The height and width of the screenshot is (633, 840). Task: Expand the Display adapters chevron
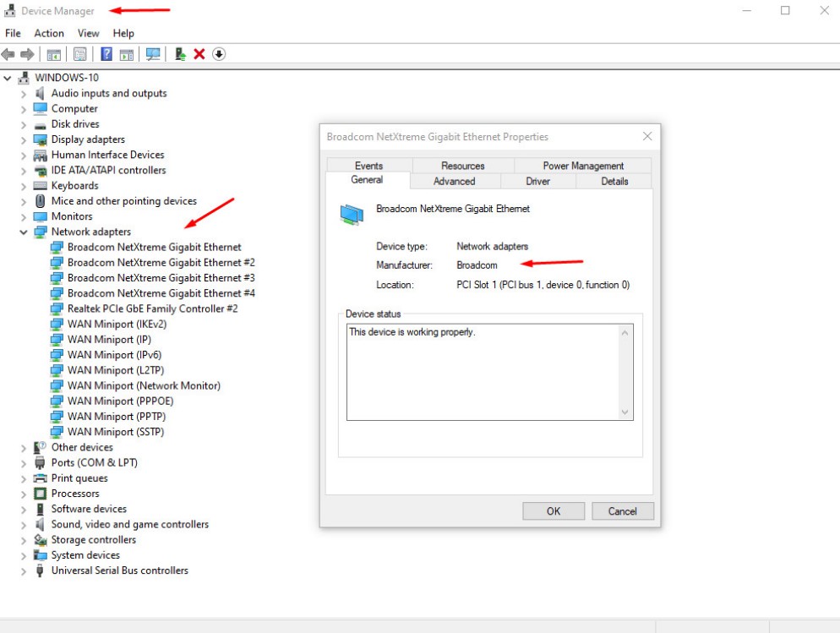(x=24, y=140)
